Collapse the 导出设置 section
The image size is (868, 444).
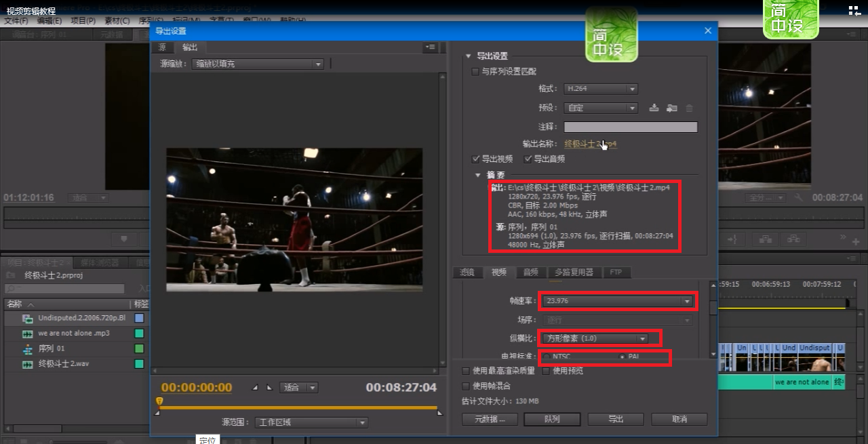(468, 56)
